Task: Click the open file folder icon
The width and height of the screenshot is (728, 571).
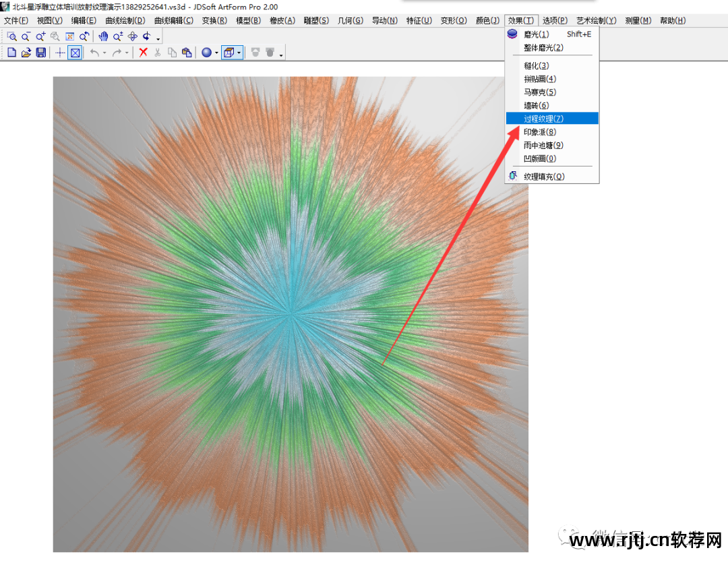Action: point(26,53)
